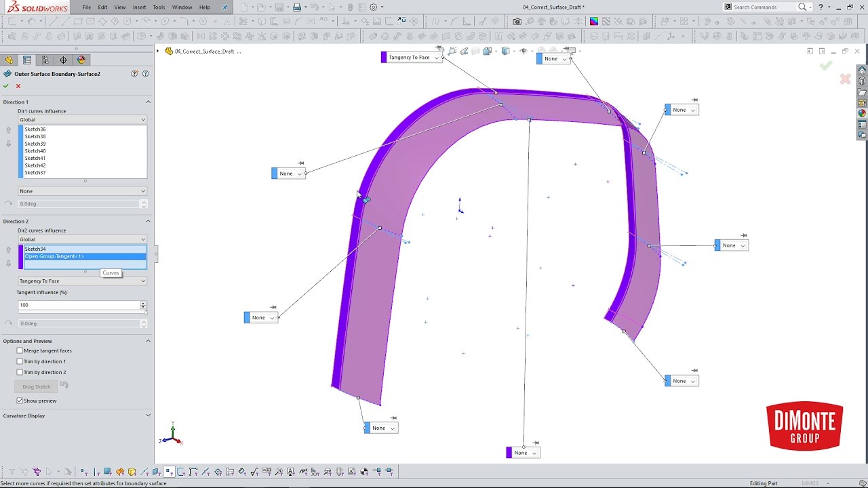Move Direction 1 curve up arrow
The width and height of the screenshot is (868, 488).
(x=9, y=130)
